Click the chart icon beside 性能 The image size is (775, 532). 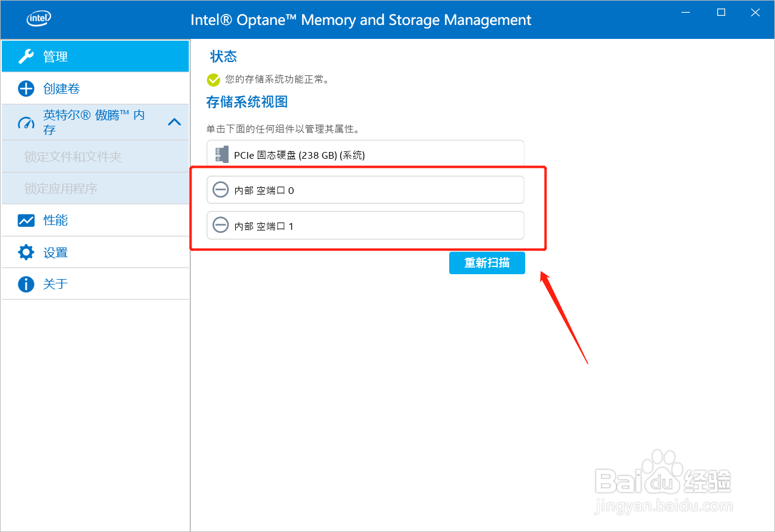(x=26, y=220)
